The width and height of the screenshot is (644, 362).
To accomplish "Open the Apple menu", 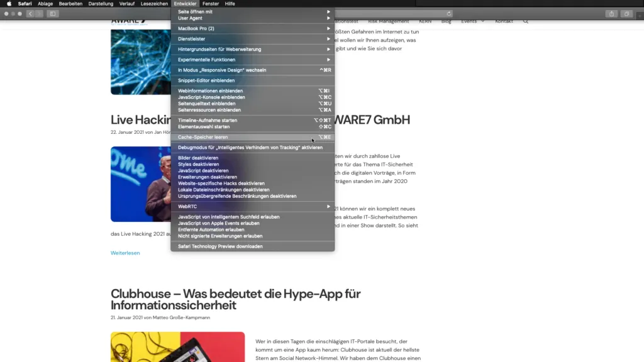I will coord(9,4).
